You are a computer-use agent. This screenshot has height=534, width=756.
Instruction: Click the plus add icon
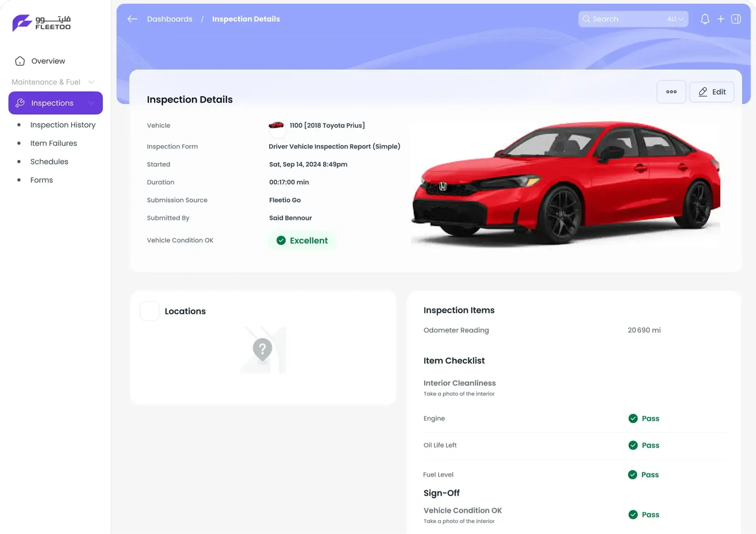point(721,19)
